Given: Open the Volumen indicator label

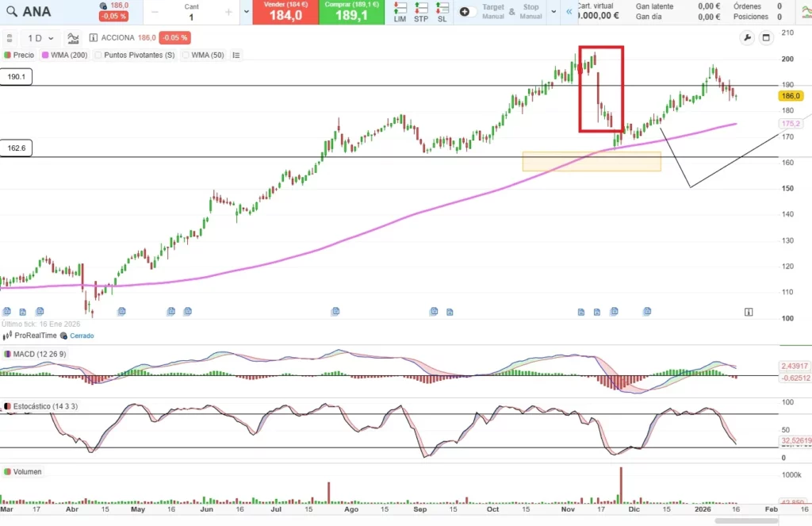Looking at the screenshot, I should pos(27,472).
